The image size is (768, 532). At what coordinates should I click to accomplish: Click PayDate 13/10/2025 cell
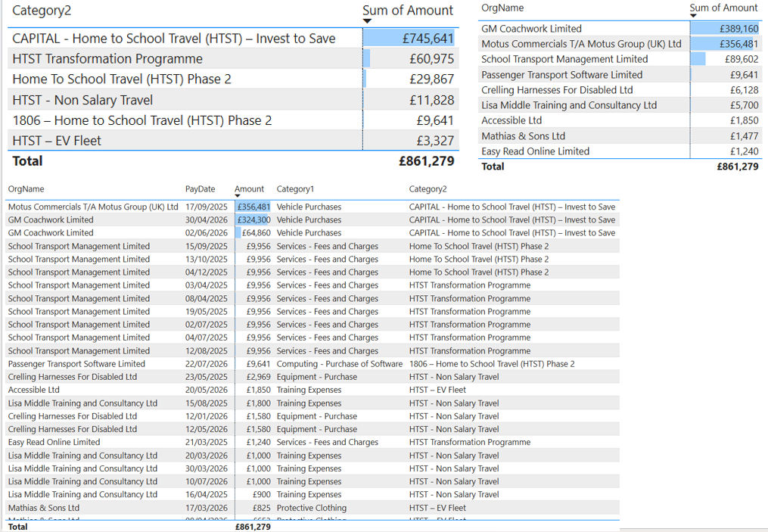coord(207,259)
